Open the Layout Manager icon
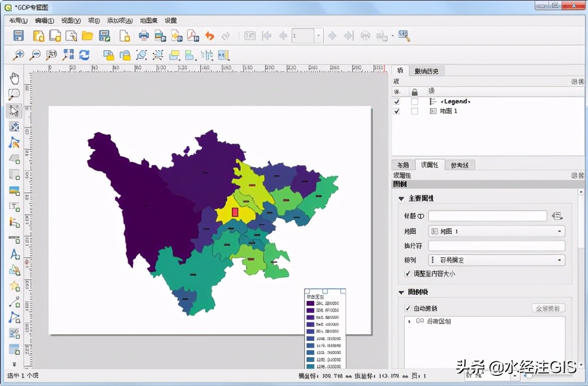 (71, 36)
